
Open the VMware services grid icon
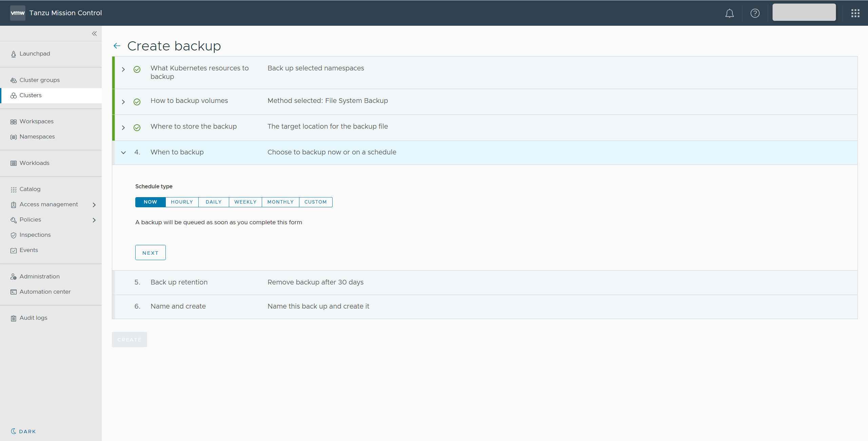click(x=855, y=13)
